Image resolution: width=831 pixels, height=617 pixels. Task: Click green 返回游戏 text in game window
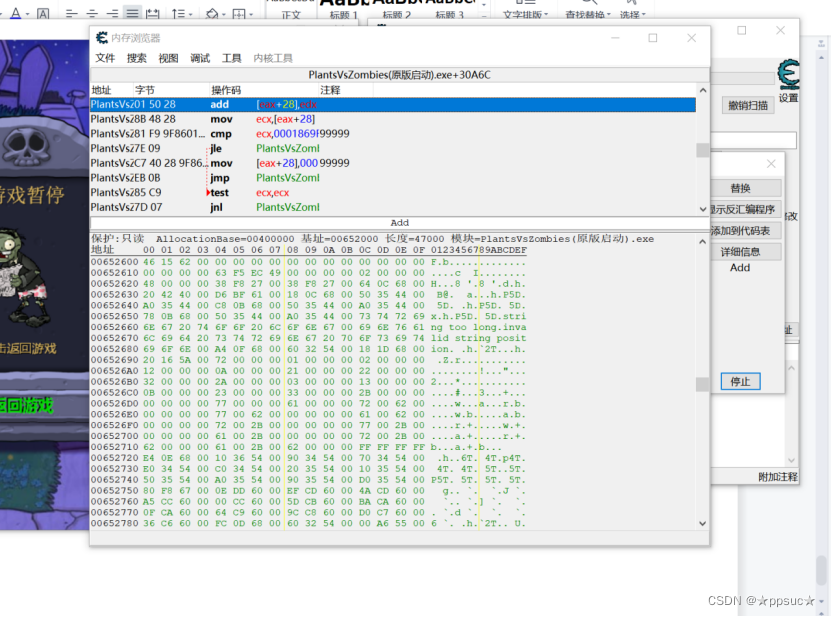coord(26,406)
